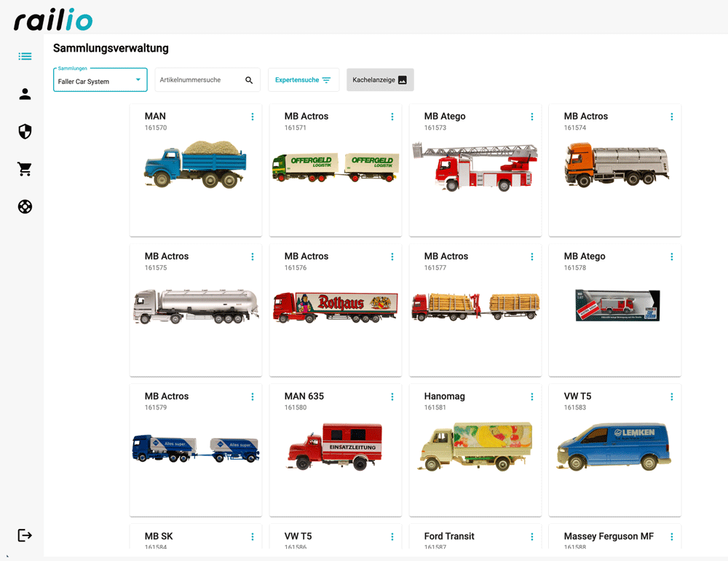
Task: Click Offergeld Logistik truck thumbnail
Action: (335, 168)
